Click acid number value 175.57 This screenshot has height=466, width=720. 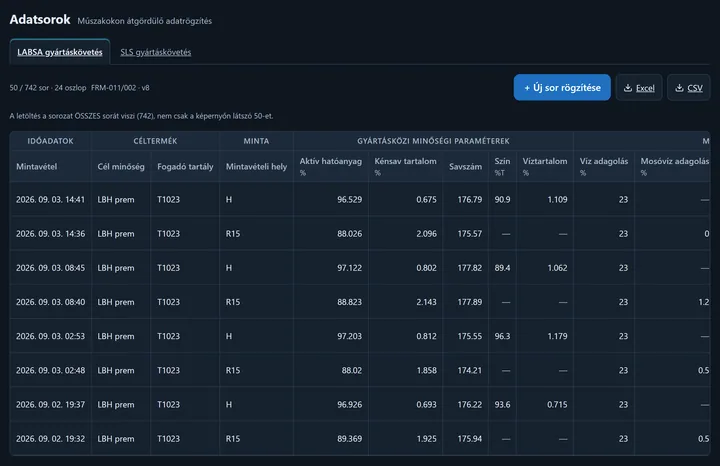coord(470,234)
